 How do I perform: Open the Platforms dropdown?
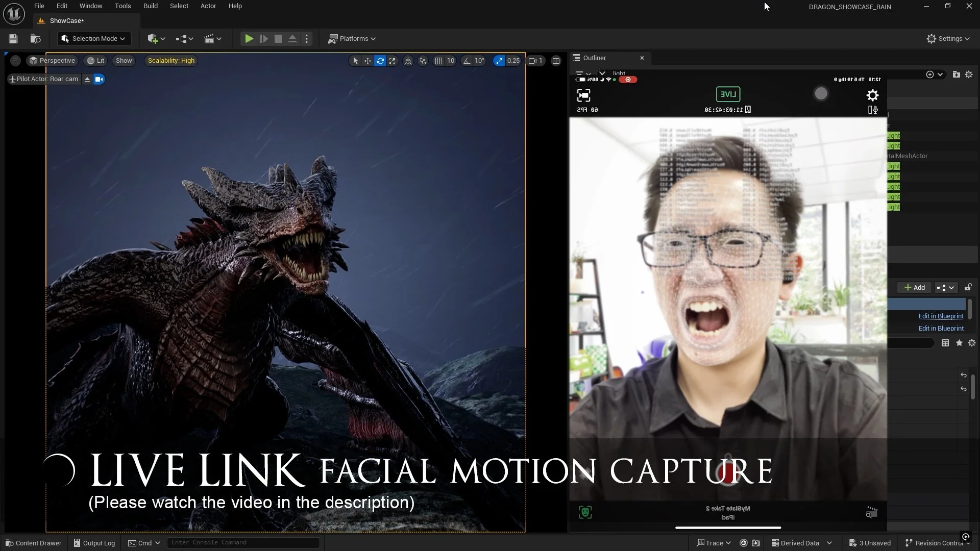coord(352,39)
